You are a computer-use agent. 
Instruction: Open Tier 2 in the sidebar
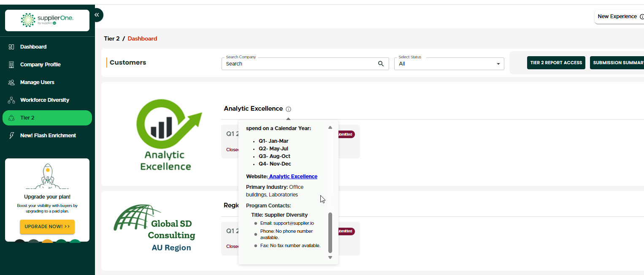point(47,118)
